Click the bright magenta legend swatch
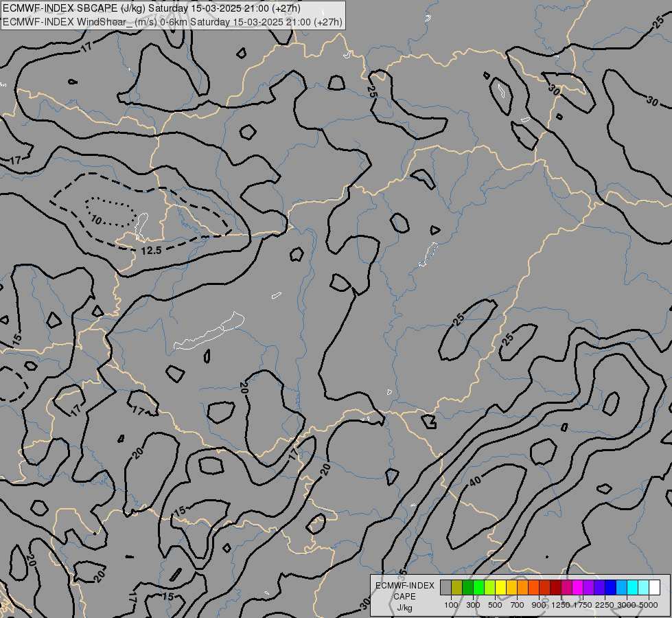672x618 pixels. (x=578, y=588)
